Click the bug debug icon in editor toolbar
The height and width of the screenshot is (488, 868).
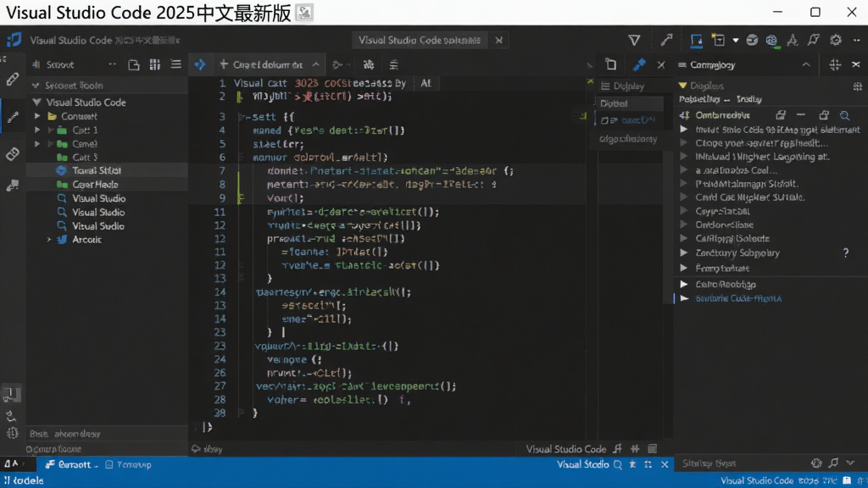[x=368, y=64]
